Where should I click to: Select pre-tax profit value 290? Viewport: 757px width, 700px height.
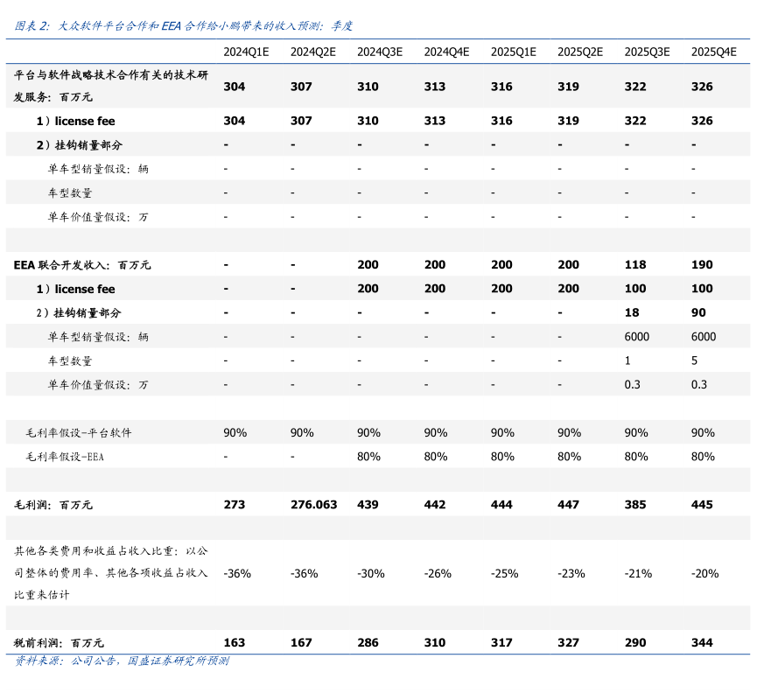(635, 643)
